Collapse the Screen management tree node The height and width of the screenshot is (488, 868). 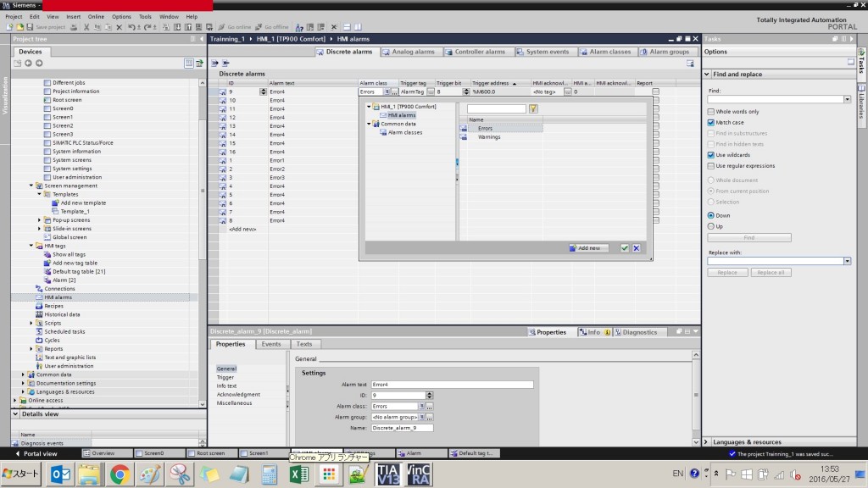pyautogui.click(x=31, y=186)
